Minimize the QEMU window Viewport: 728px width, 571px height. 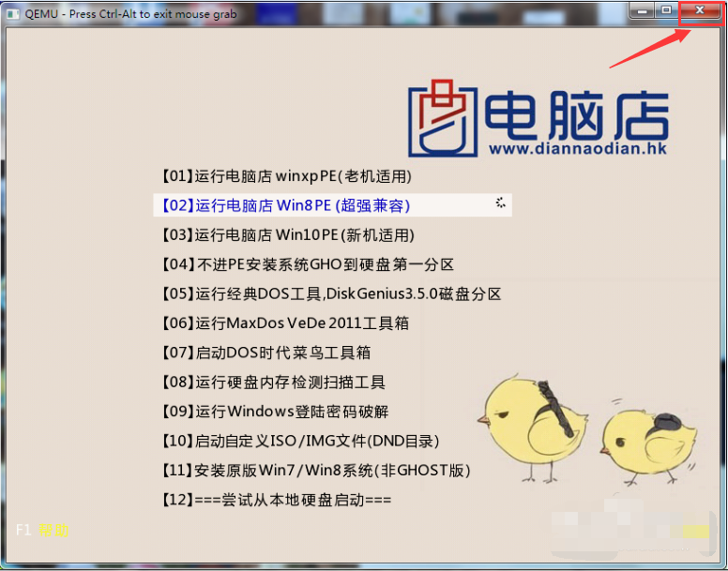(643, 10)
